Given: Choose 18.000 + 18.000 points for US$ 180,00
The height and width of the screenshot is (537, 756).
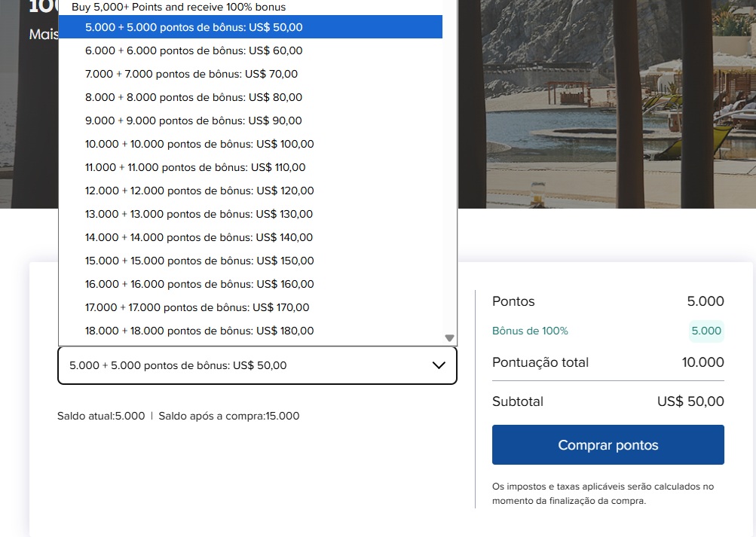Looking at the screenshot, I should pos(200,331).
